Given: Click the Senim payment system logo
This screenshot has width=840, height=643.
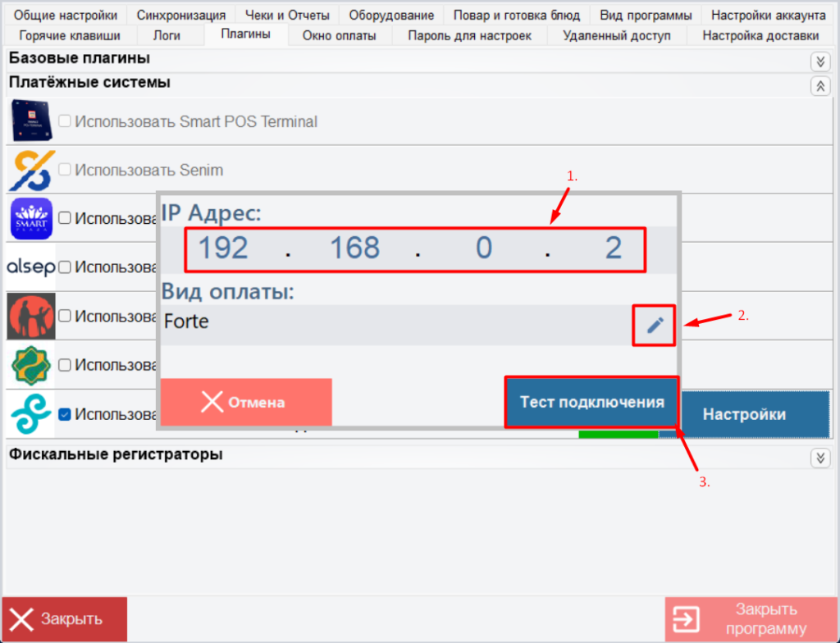Looking at the screenshot, I should point(30,170).
